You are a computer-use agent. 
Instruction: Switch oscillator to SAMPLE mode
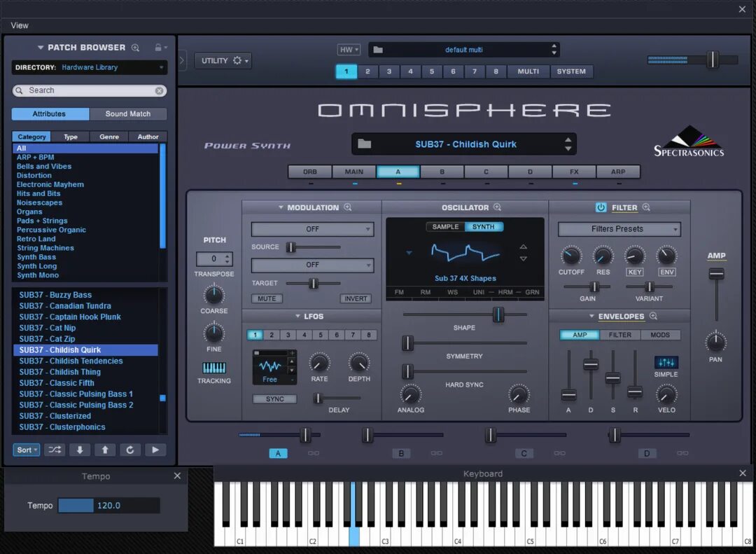coord(445,227)
